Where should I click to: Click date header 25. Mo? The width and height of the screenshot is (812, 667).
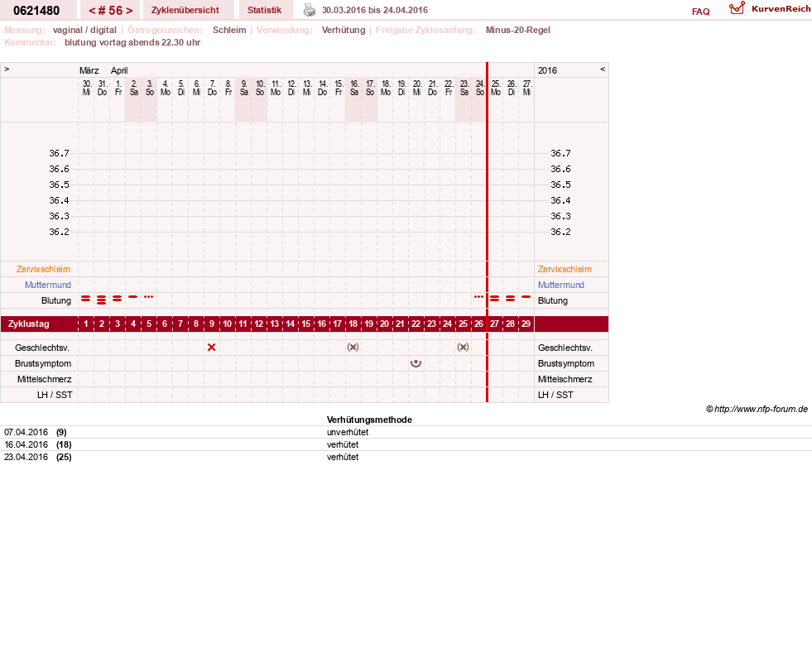coord(496,88)
